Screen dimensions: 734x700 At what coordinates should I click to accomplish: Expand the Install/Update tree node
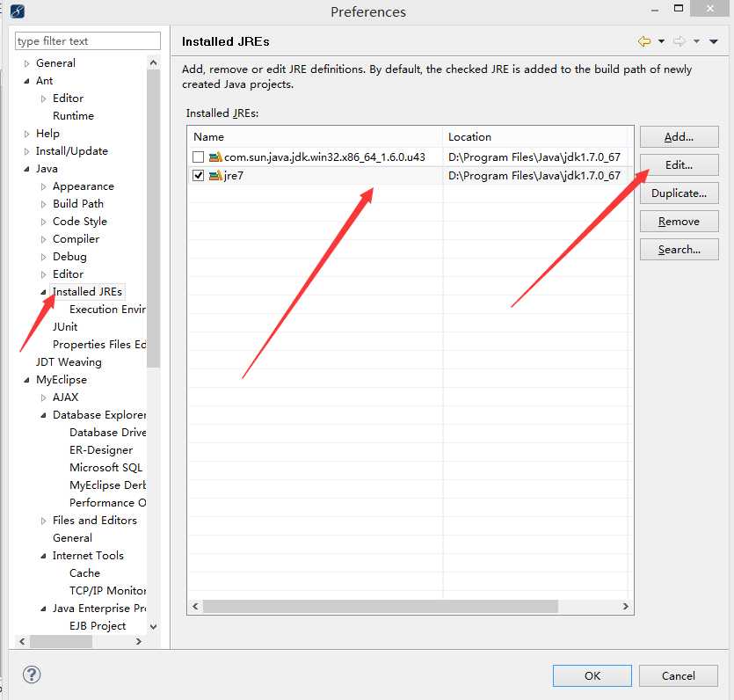[x=26, y=151]
